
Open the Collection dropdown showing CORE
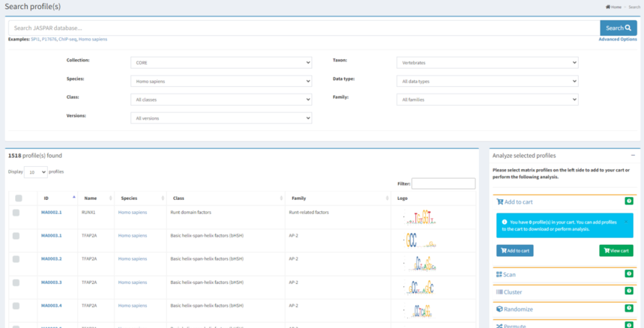(221, 63)
